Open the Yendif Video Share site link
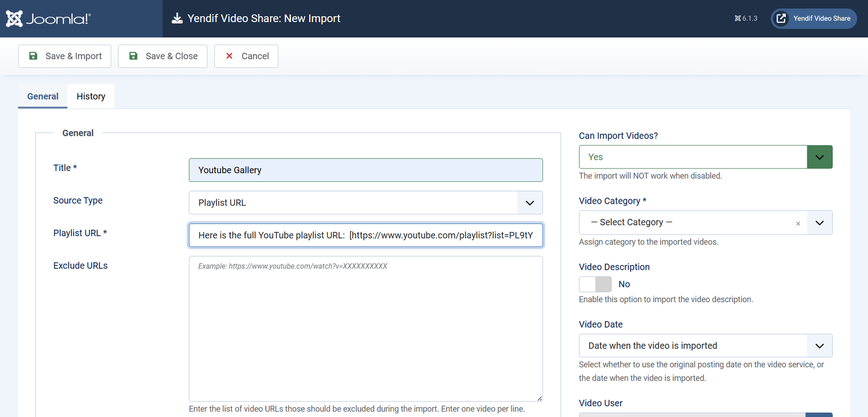 point(814,18)
